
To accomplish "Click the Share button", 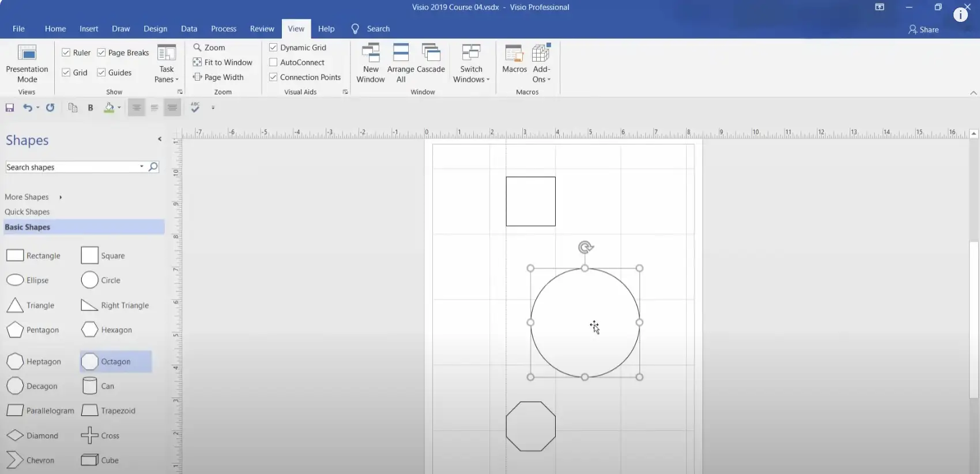I will (924, 29).
